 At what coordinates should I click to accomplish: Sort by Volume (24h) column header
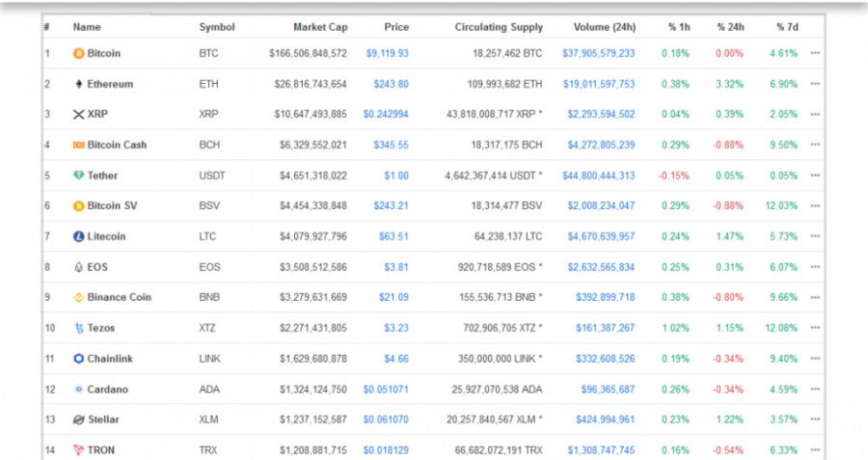pyautogui.click(x=605, y=27)
